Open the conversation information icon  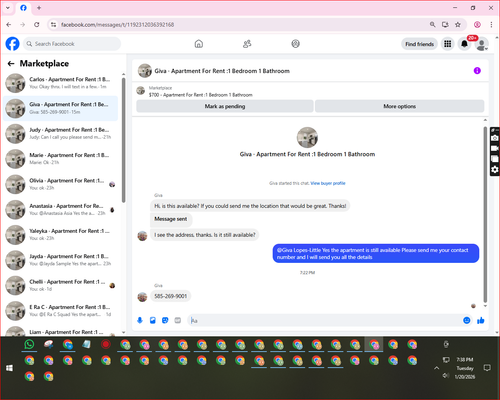[477, 71]
